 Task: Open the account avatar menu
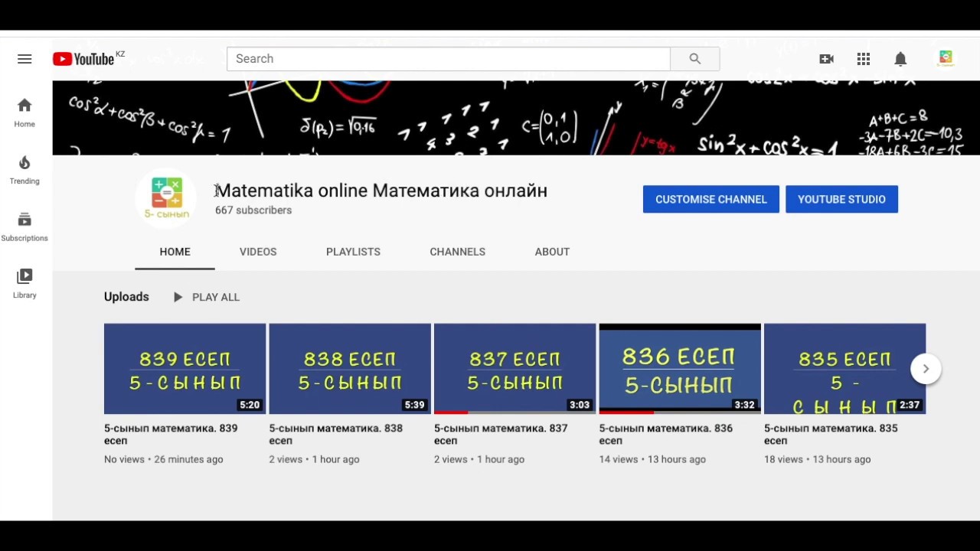click(946, 58)
